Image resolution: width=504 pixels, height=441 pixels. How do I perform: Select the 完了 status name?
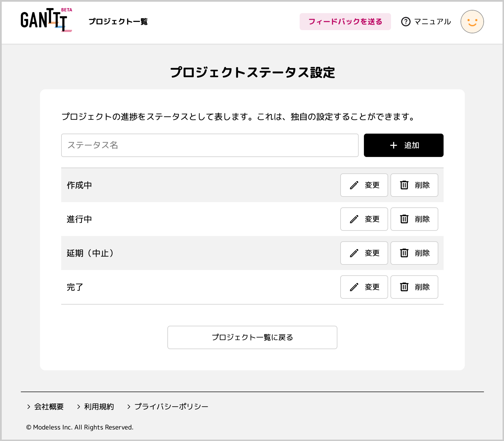point(75,287)
